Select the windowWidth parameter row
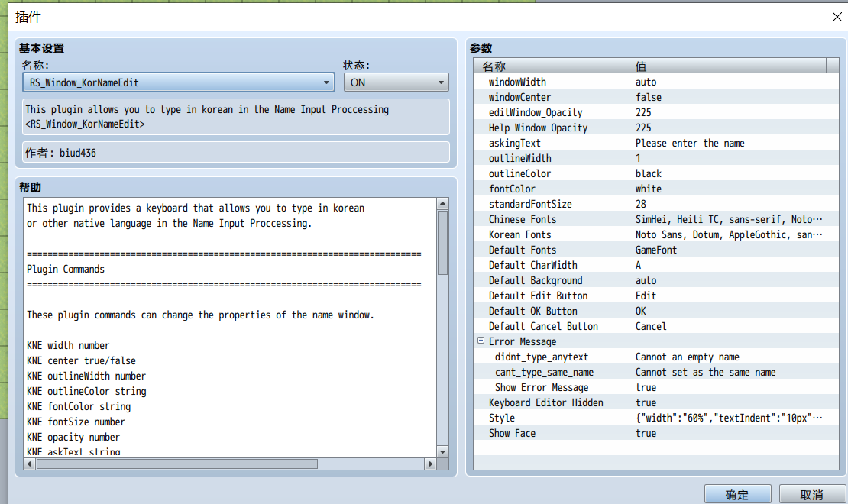This screenshot has height=504, width=848. (656, 82)
